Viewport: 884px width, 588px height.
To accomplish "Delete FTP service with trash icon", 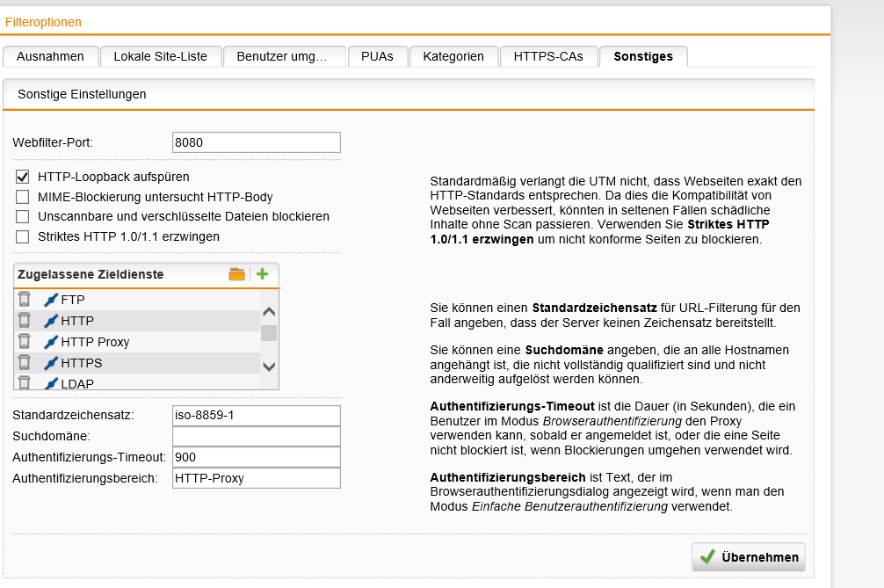I will coord(25,300).
